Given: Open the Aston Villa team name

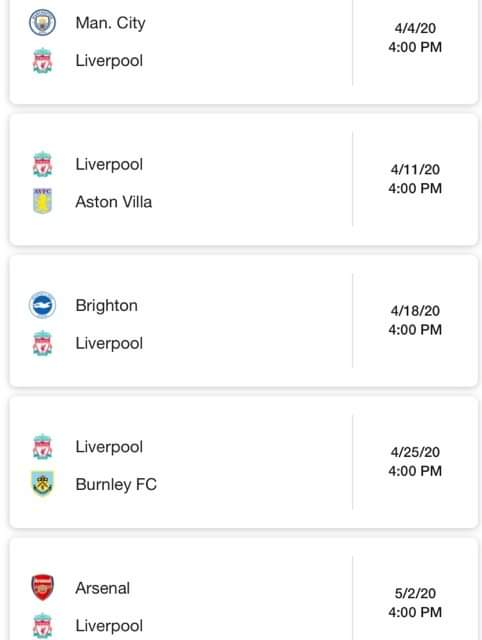Looking at the screenshot, I should [114, 202].
